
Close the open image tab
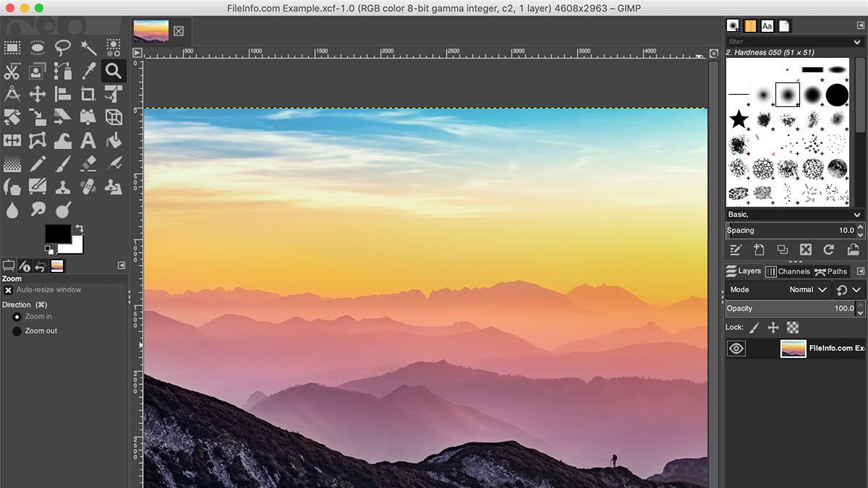coord(179,31)
